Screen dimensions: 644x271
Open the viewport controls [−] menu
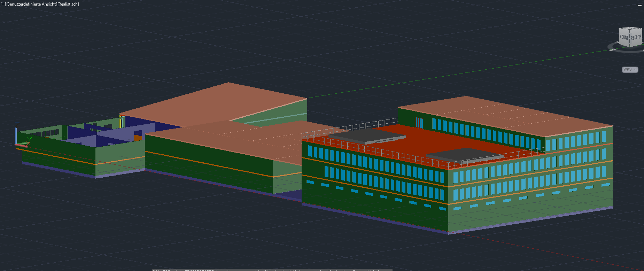click(3, 4)
